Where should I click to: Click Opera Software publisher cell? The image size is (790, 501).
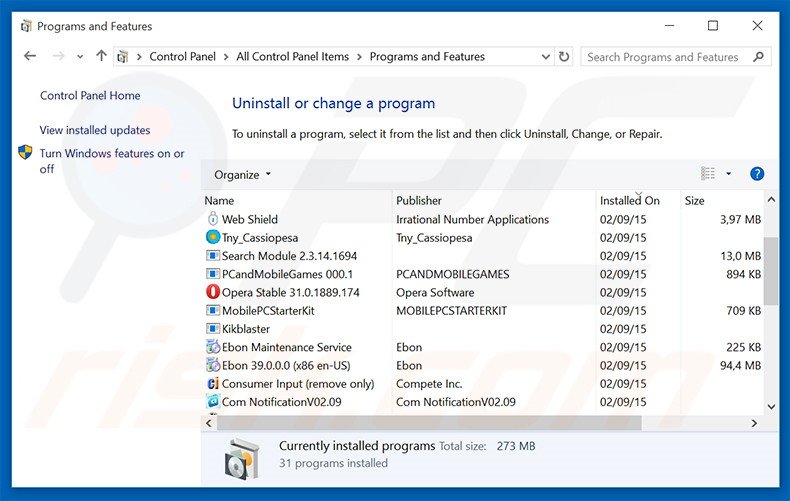[x=435, y=292]
